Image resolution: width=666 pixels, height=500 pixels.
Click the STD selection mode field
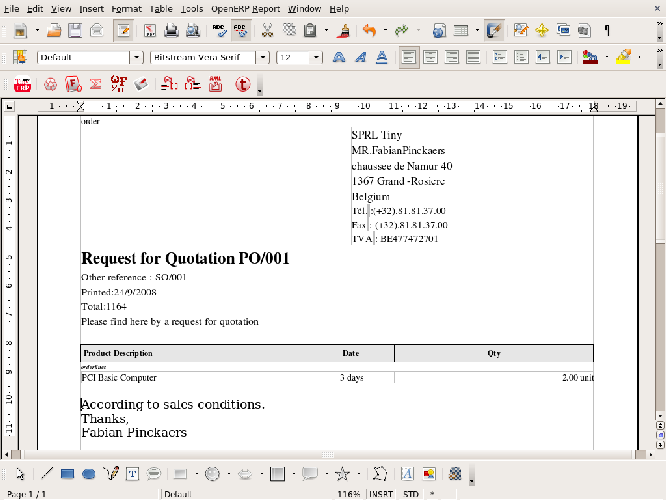coord(410,494)
